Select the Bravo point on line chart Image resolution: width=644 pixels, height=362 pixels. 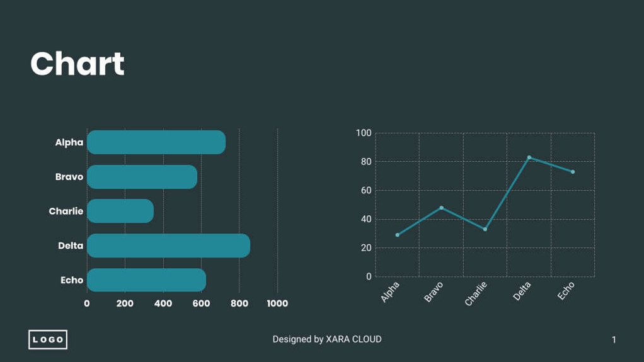tap(441, 208)
